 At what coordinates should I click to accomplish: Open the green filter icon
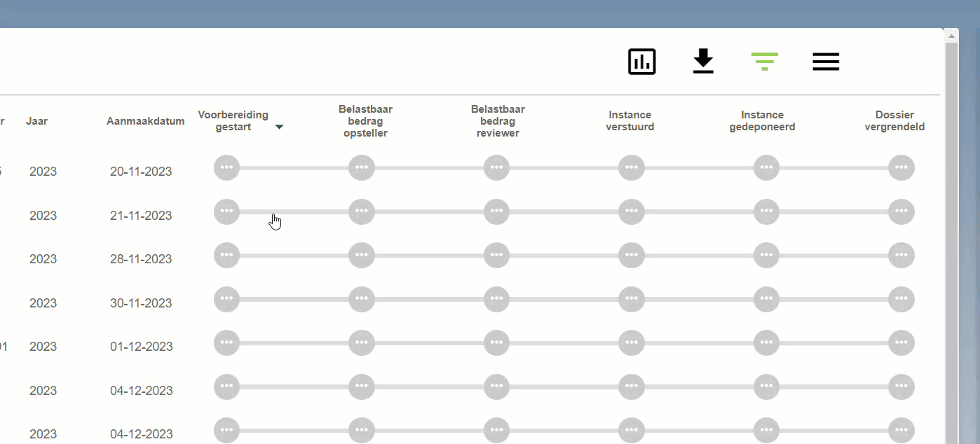[x=764, y=62]
